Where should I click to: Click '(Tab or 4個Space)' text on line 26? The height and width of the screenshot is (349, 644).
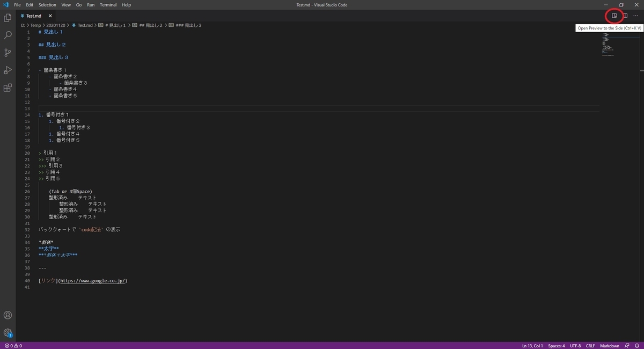(70, 191)
